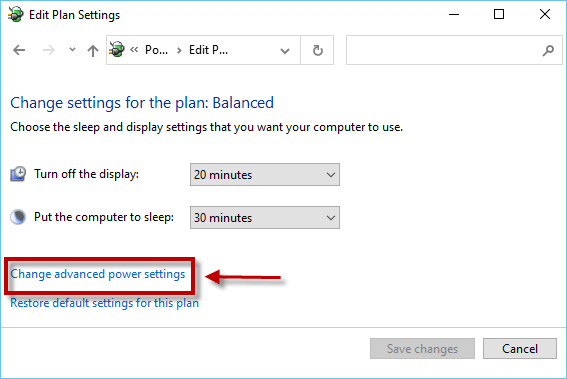The width and height of the screenshot is (567, 379).
Task: Open Change advanced power settings link
Action: pyautogui.click(x=98, y=274)
